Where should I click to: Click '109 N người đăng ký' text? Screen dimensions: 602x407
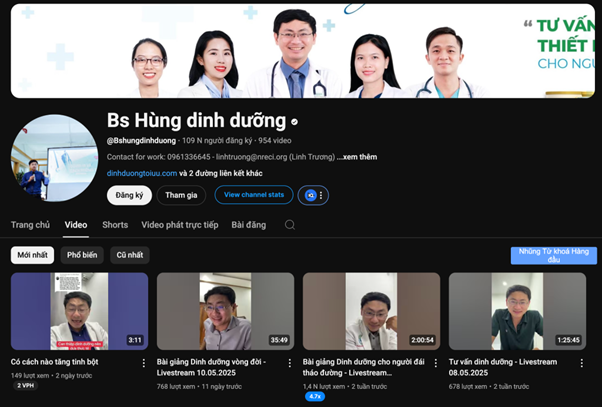click(x=217, y=141)
